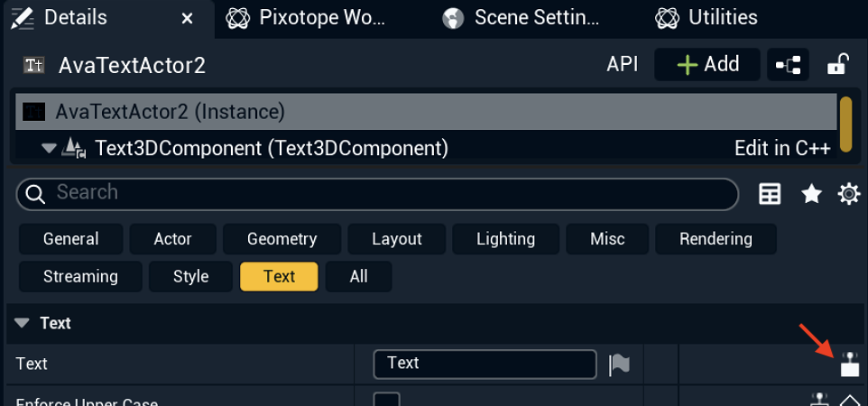
Task: Open the property matrix table icon
Action: point(770,193)
